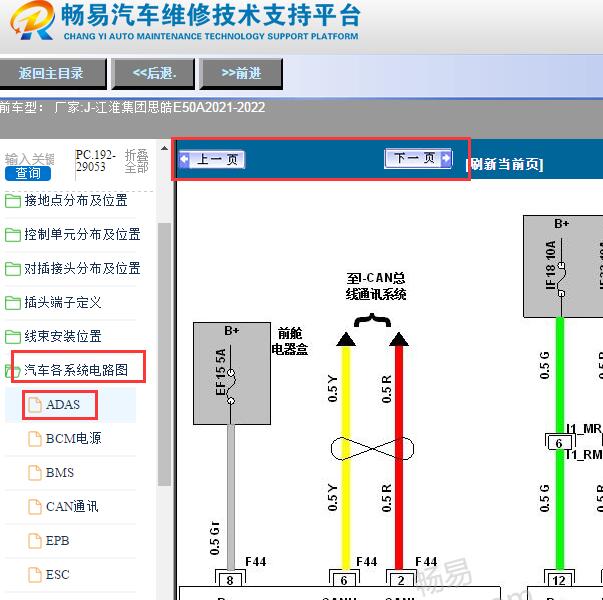Click document icon beside ADAS

(35, 405)
